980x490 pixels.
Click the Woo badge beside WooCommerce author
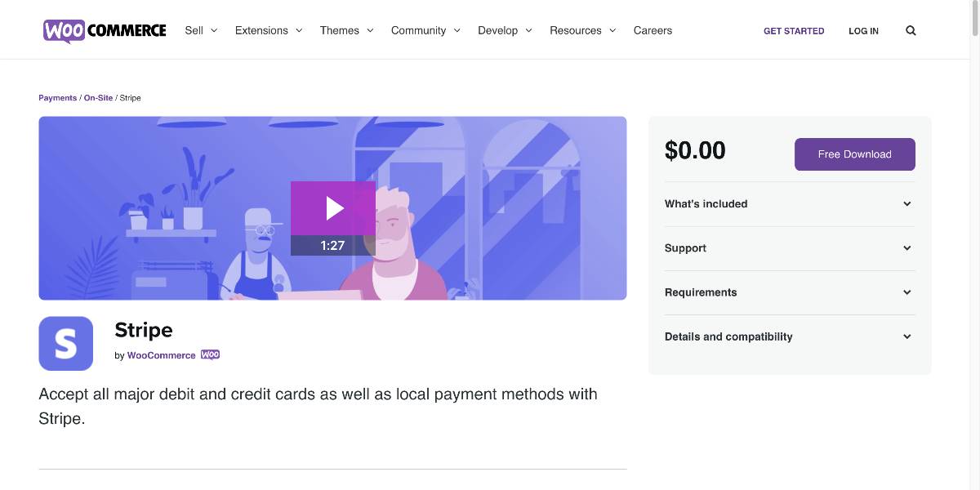coord(210,355)
